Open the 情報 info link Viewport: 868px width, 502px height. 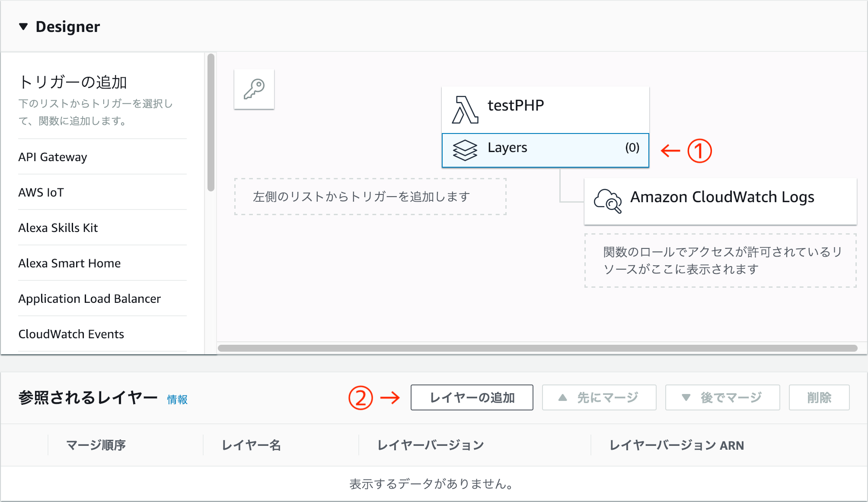coord(177,400)
